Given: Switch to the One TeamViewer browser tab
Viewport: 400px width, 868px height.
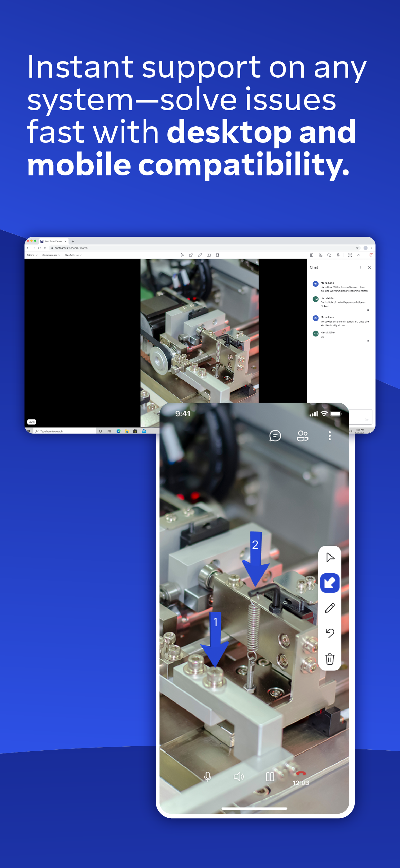Looking at the screenshot, I should coord(53,241).
